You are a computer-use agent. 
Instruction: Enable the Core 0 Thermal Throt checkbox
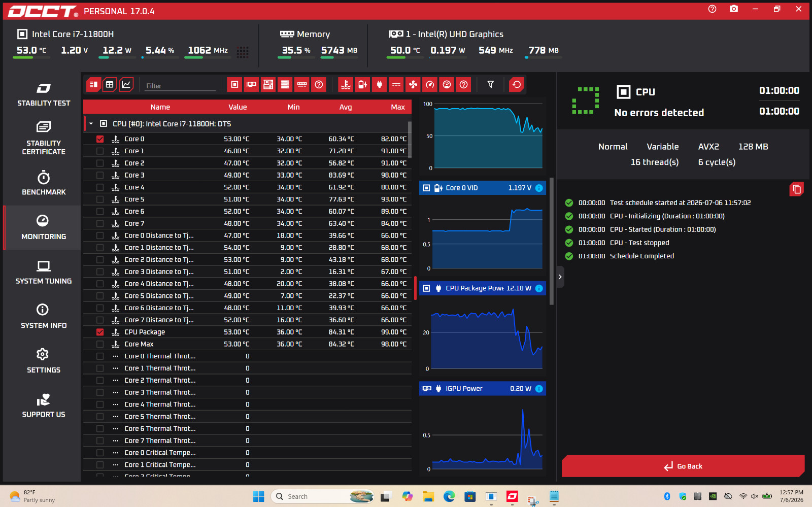click(x=100, y=356)
